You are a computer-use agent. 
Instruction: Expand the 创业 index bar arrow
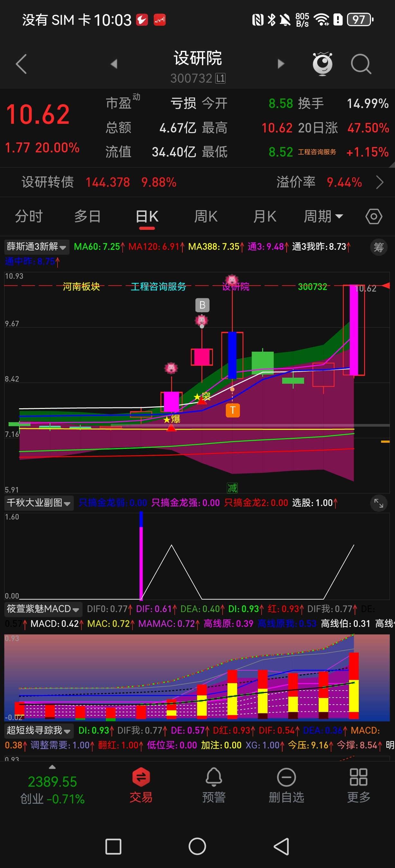pyautogui.click(x=52, y=767)
